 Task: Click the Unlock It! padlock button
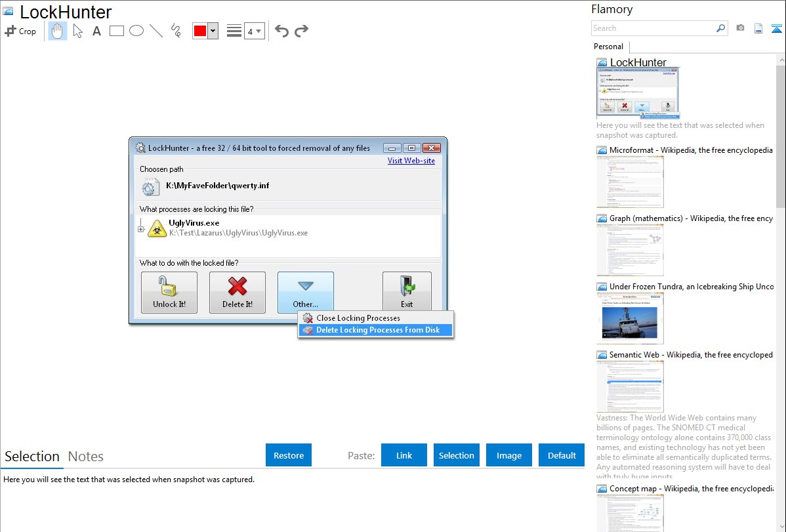click(x=169, y=293)
